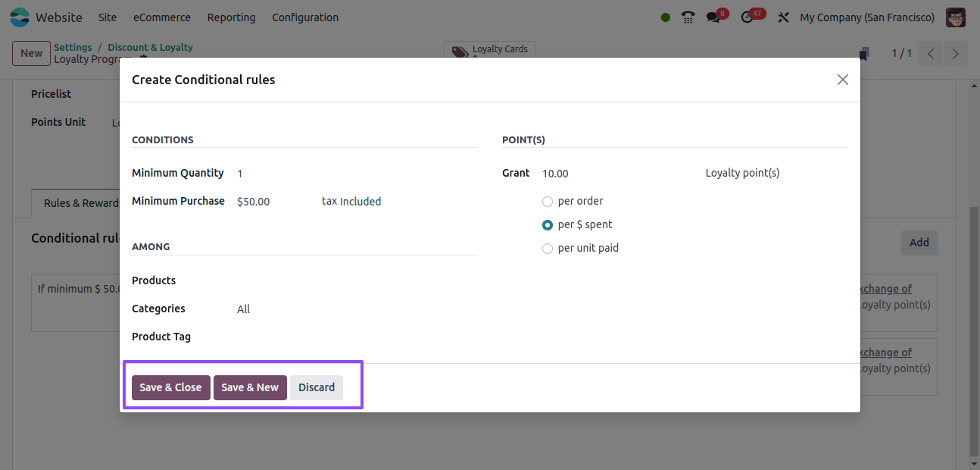980x470 pixels.
Task: Switch to the Rules & Rewards tab
Action: [x=76, y=203]
